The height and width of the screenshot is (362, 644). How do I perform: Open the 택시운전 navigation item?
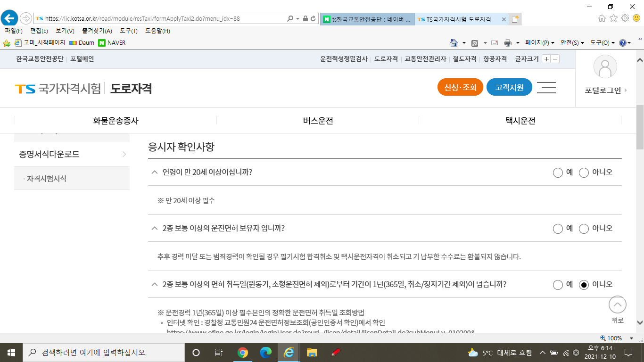(520, 121)
